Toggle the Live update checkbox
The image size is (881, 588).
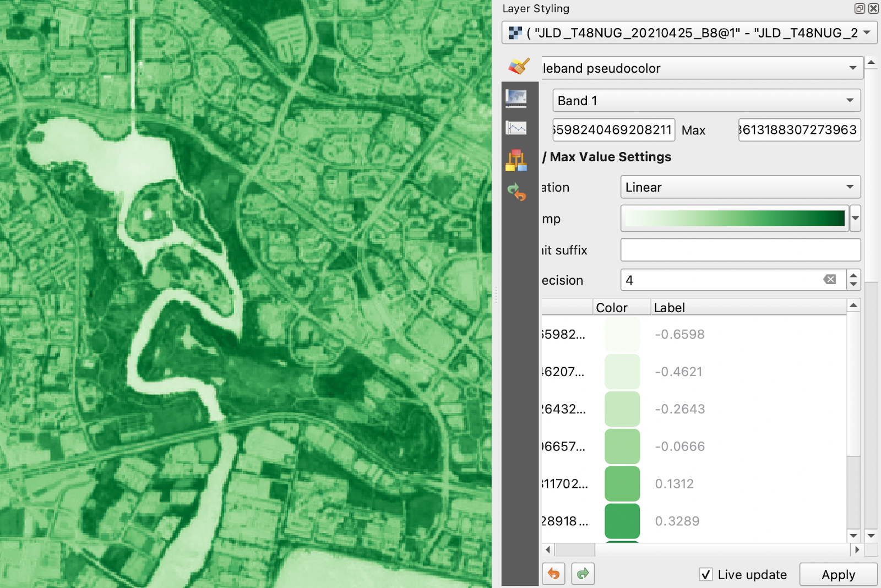click(706, 574)
